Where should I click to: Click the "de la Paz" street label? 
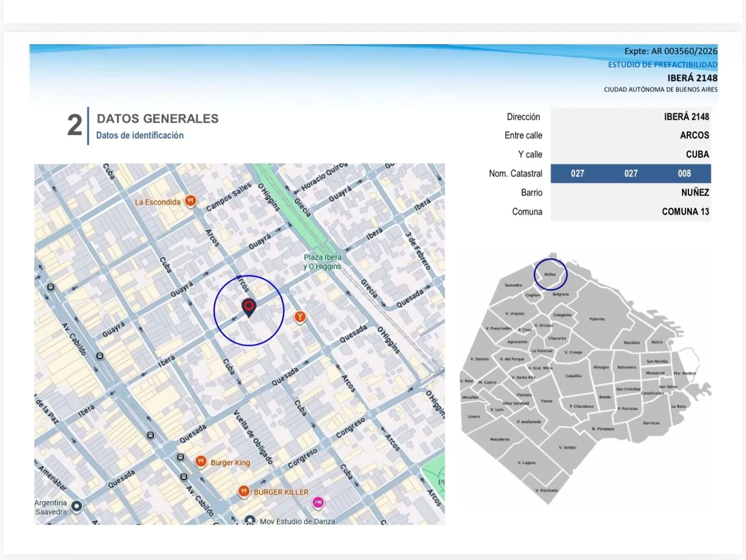click(47, 411)
